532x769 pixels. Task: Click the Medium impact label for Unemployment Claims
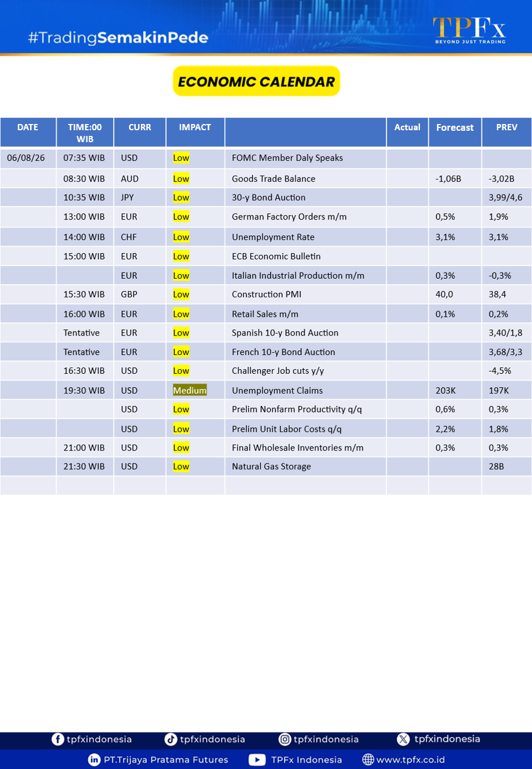click(x=190, y=390)
